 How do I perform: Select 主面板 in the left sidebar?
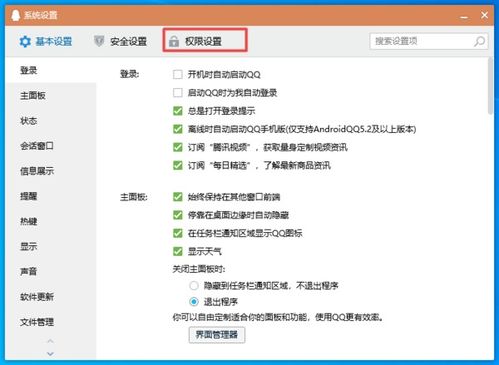click(51, 96)
